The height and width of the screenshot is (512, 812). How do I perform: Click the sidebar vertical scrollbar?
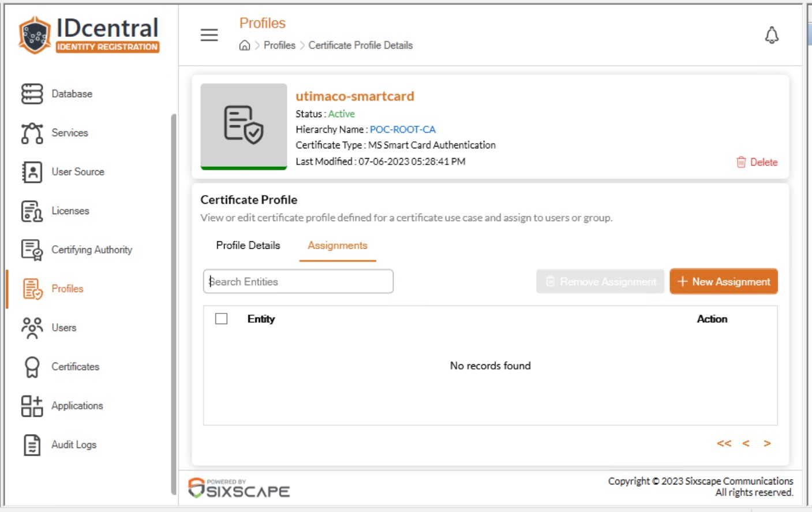174,304
